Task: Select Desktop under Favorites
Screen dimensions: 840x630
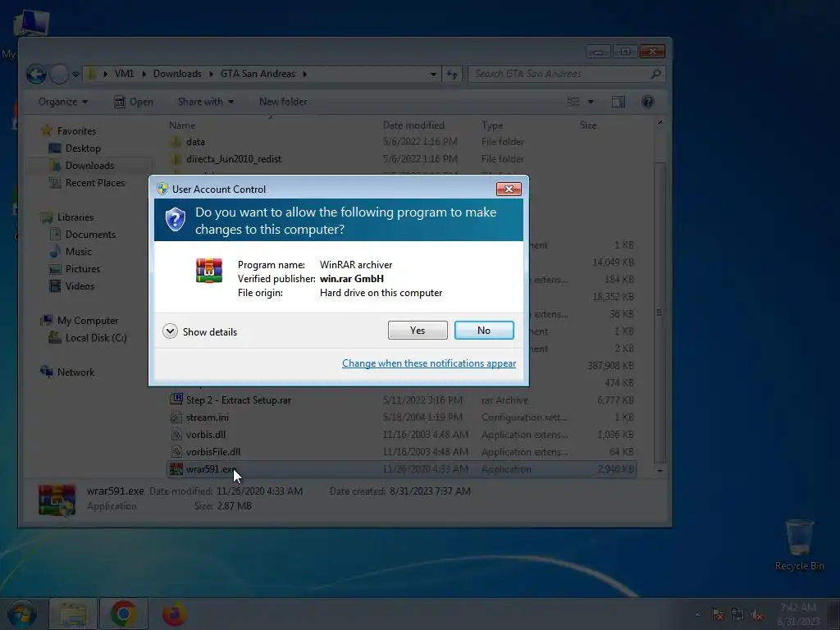Action: tap(83, 148)
